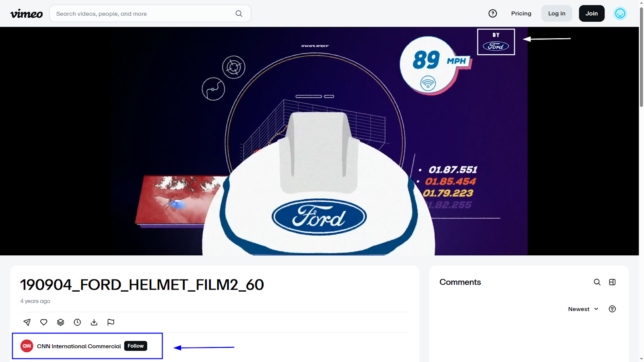Collapse the comments panel layout icon
The height and width of the screenshot is (362, 644).
coord(612,282)
